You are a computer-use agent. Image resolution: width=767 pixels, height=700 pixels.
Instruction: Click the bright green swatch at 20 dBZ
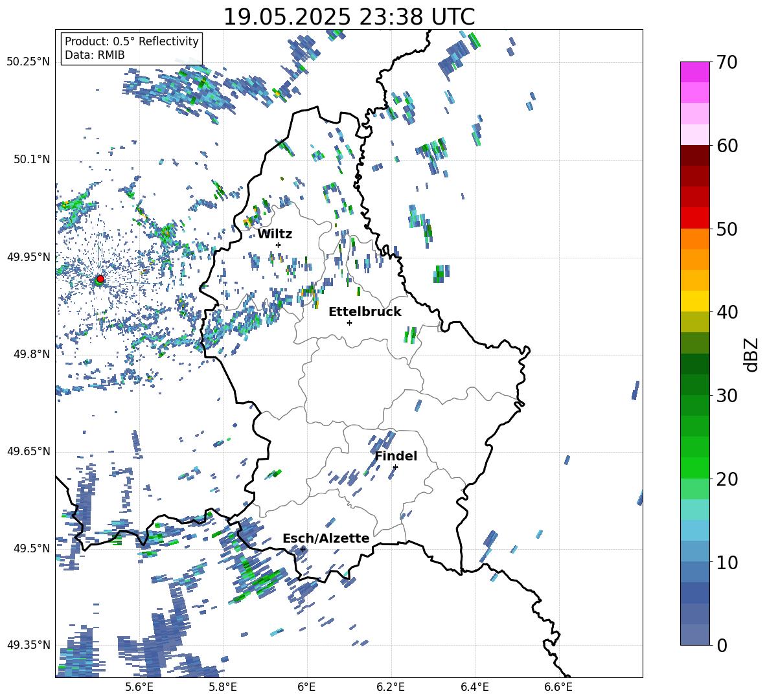click(x=694, y=468)
